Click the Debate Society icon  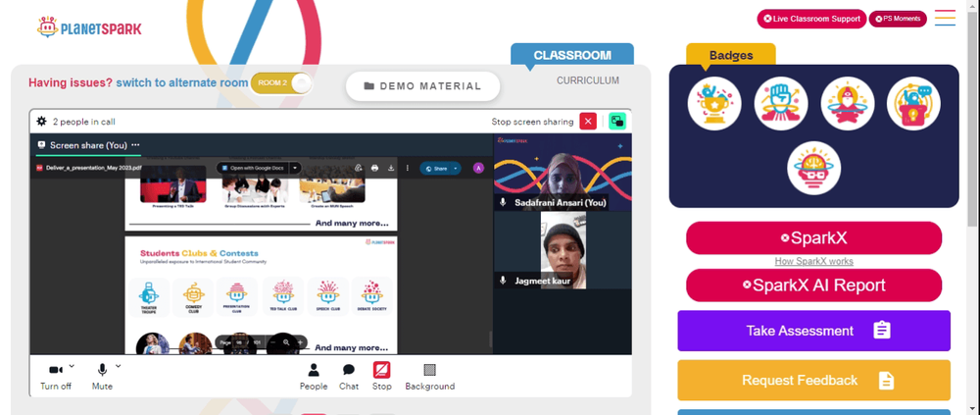[x=371, y=297]
